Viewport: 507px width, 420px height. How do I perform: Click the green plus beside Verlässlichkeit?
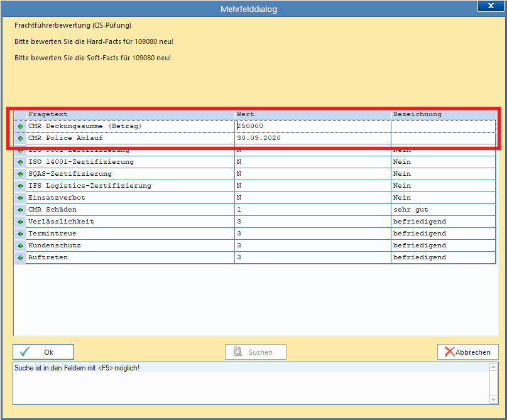[20, 222]
